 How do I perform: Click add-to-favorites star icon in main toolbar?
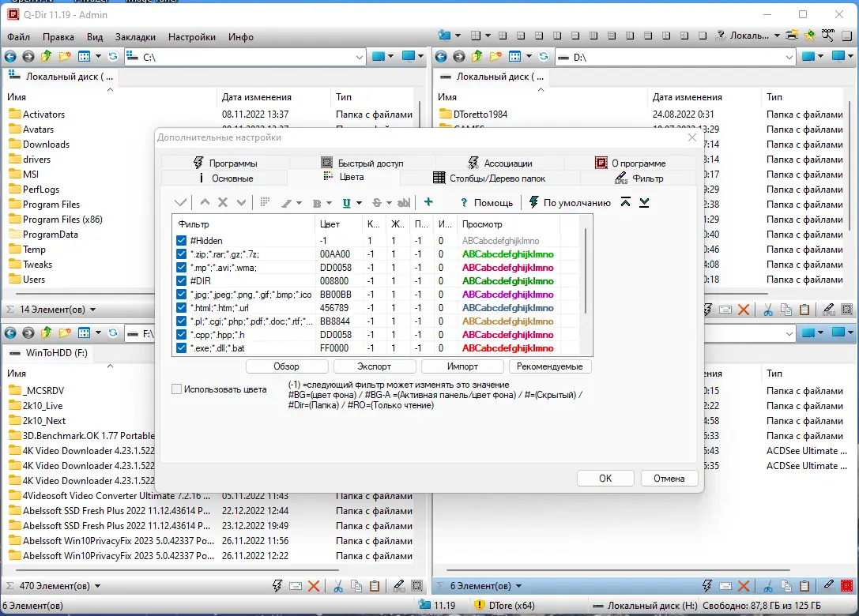(810, 36)
